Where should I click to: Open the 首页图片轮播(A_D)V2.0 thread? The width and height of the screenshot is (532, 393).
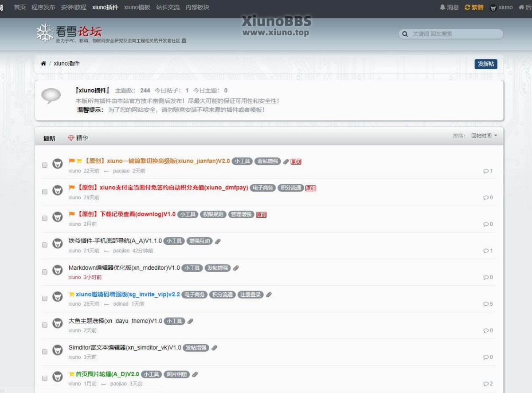[107, 374]
